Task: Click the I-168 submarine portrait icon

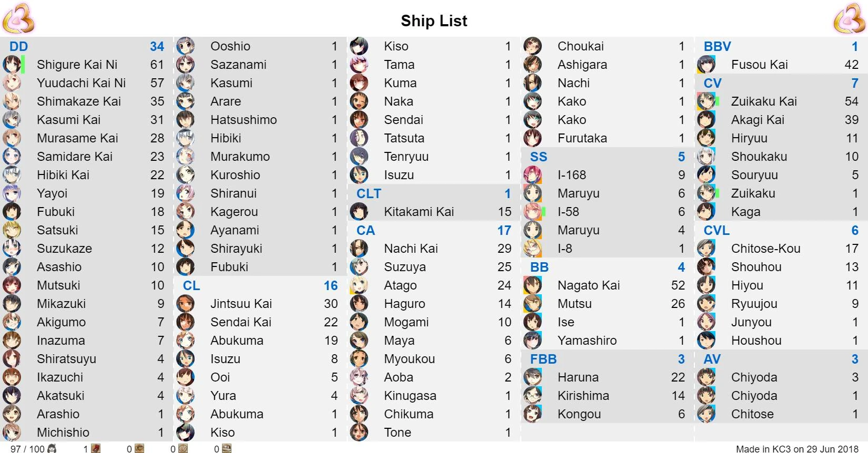Action: [532, 175]
